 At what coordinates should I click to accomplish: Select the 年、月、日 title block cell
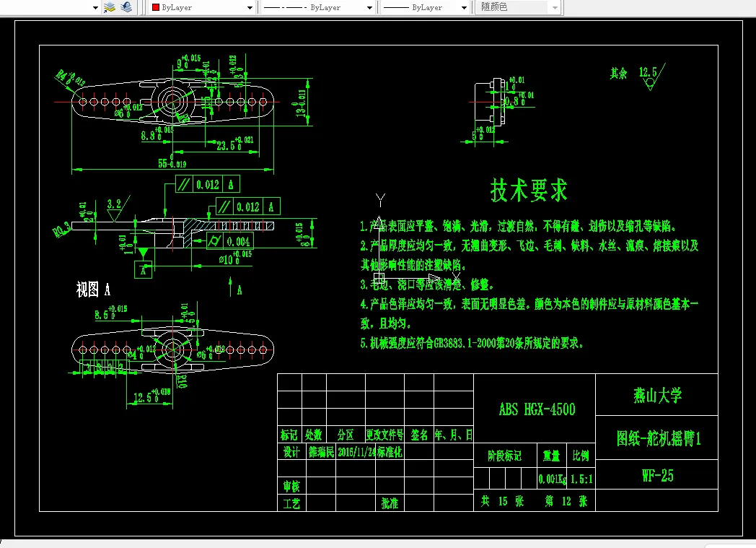[453, 435]
